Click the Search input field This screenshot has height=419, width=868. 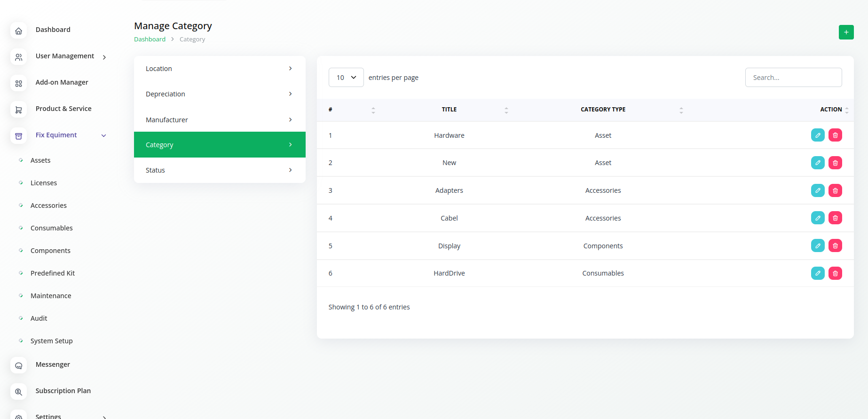793,78
